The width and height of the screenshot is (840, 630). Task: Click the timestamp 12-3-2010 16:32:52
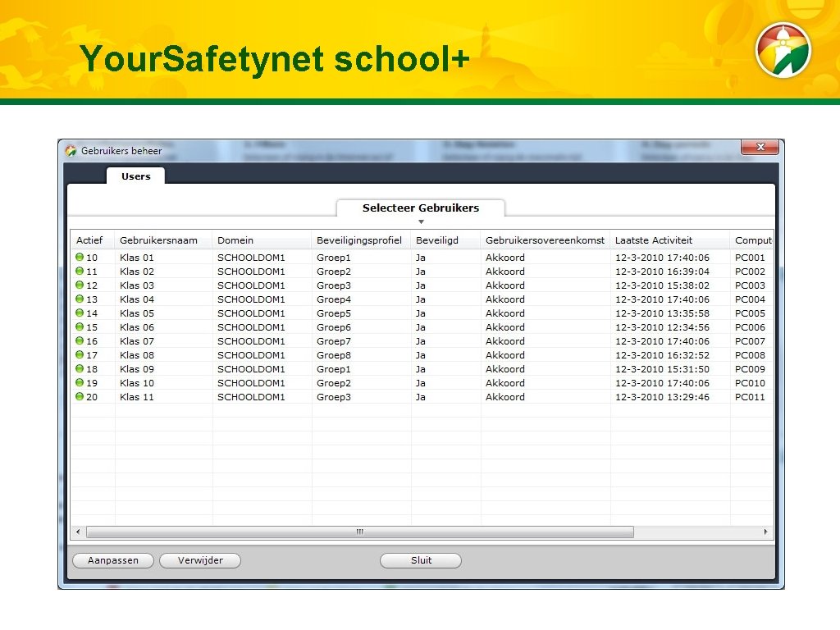click(x=662, y=355)
